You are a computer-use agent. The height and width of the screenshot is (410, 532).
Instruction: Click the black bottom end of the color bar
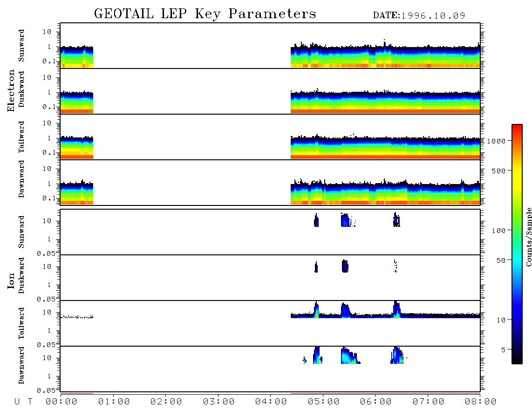(517, 360)
